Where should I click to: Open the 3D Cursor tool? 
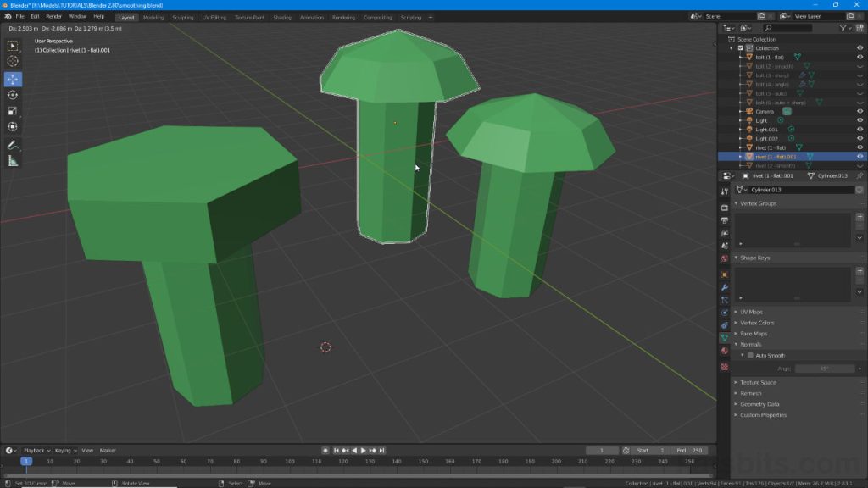click(x=12, y=60)
